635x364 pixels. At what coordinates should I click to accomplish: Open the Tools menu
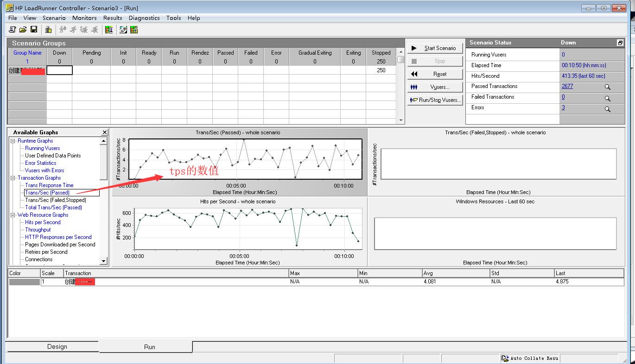pyautogui.click(x=173, y=18)
